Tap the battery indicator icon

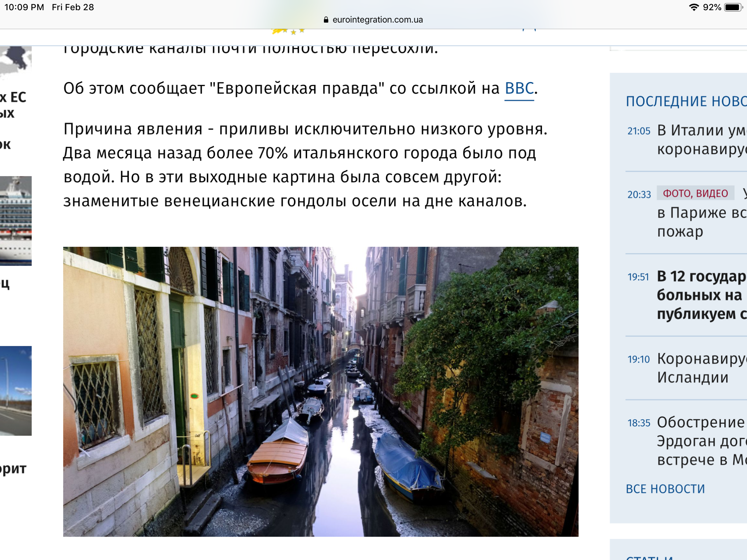click(734, 7)
